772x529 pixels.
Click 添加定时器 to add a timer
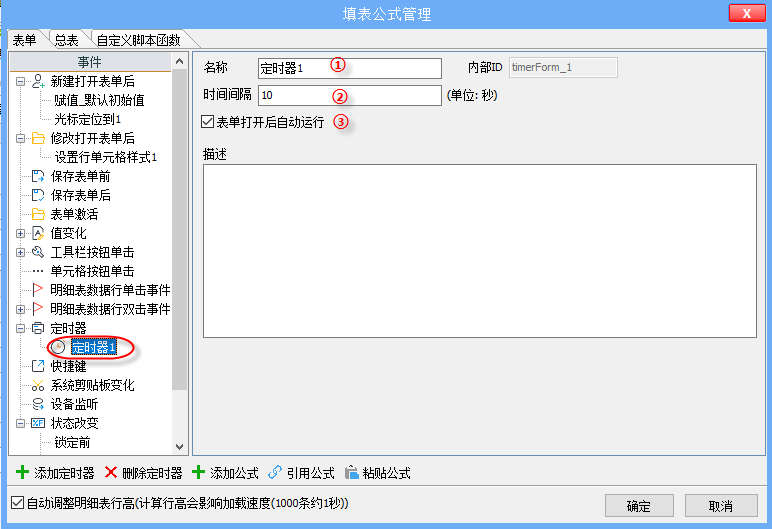click(x=55, y=473)
